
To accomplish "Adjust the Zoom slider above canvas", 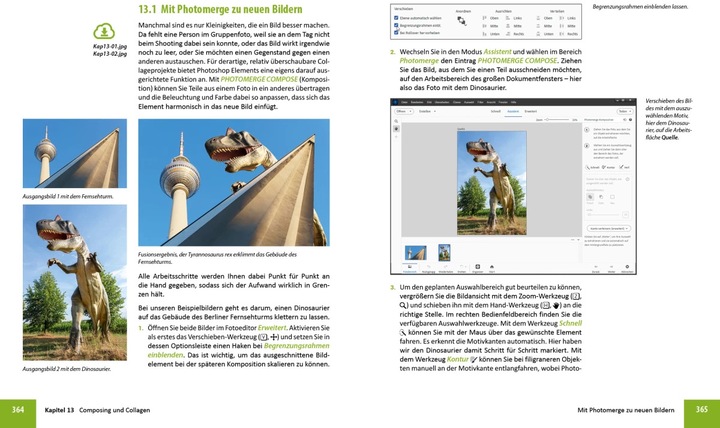I will point(557,120).
